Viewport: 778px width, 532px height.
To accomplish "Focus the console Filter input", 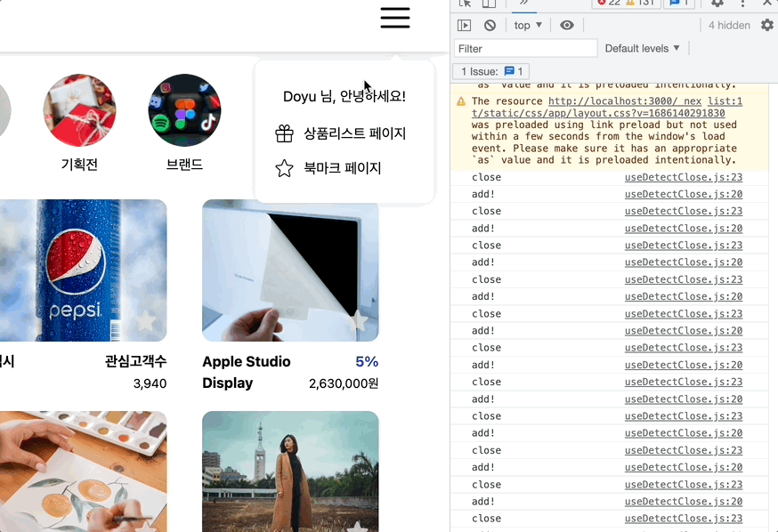I will 526,49.
